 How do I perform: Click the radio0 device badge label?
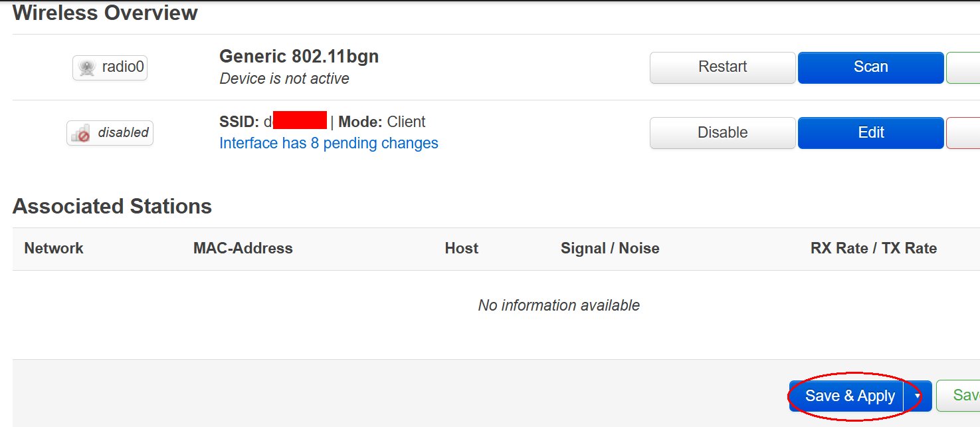pyautogui.click(x=110, y=67)
